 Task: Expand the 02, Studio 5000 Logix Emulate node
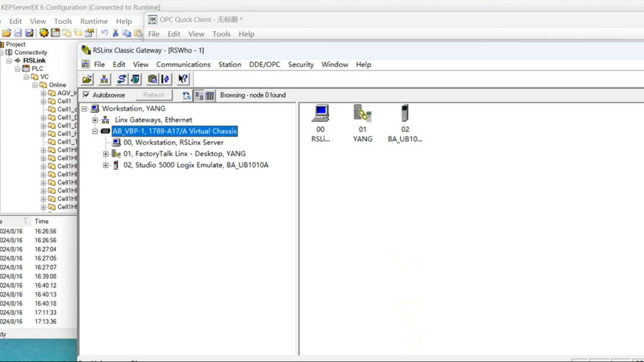click(106, 165)
